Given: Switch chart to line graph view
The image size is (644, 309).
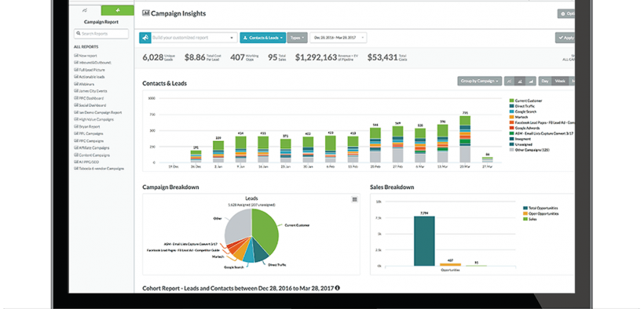Looking at the screenshot, I should 509,82.
